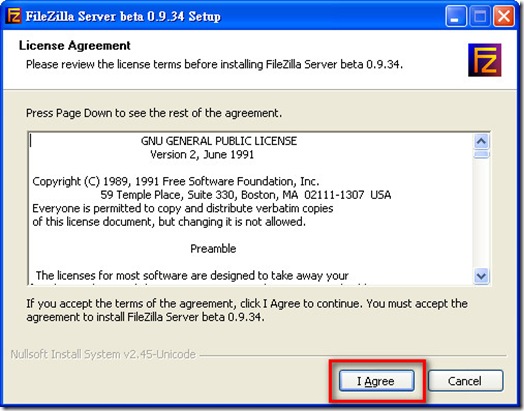The width and height of the screenshot is (524, 411).
Task: Click the 'License Agreement' header title
Action: [75, 45]
